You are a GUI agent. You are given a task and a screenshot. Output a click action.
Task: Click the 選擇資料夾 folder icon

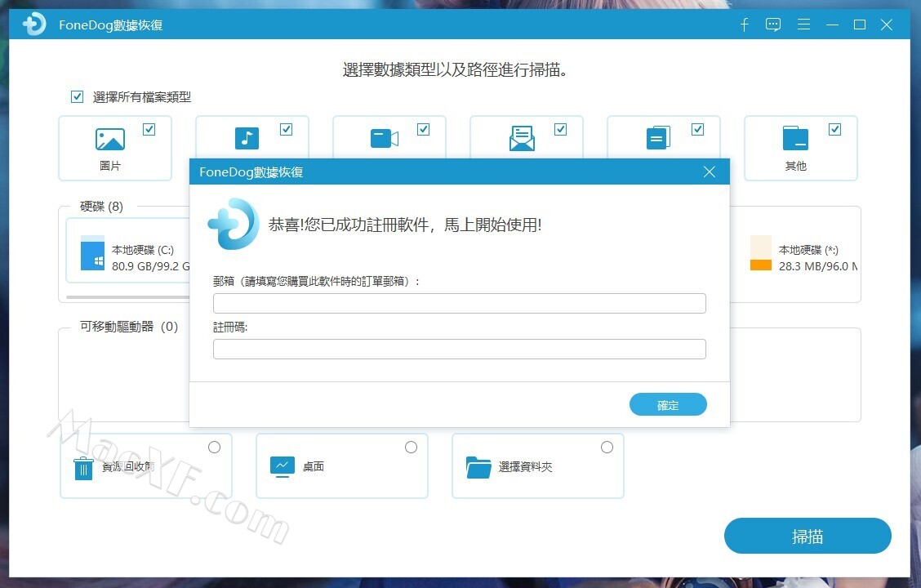478,468
